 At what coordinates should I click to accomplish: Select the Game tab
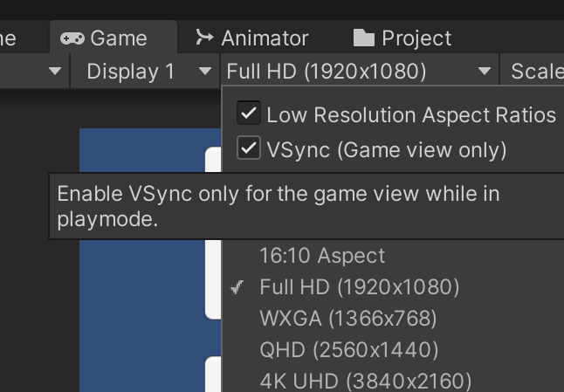pyautogui.click(x=113, y=38)
